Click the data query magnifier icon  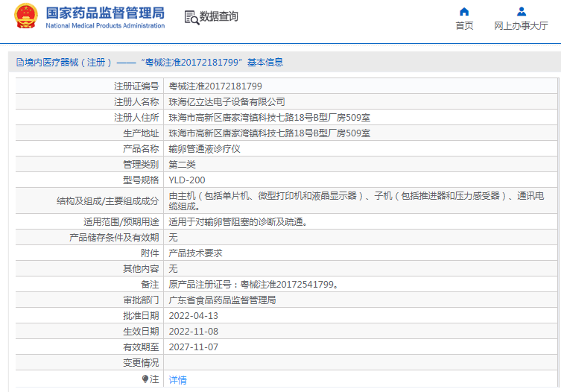click(191, 17)
